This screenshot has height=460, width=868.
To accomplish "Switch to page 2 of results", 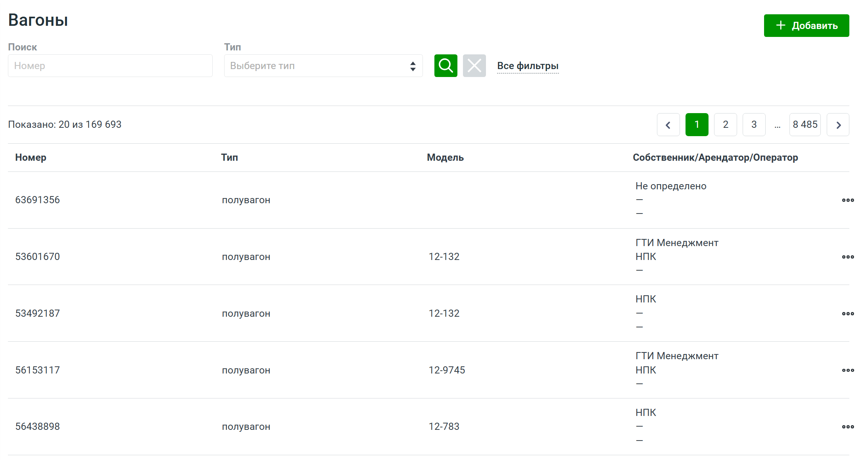I will click(725, 125).
